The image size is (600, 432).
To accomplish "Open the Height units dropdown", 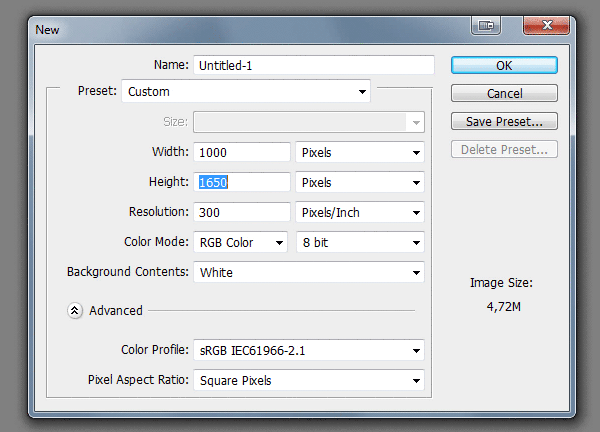I will point(360,183).
